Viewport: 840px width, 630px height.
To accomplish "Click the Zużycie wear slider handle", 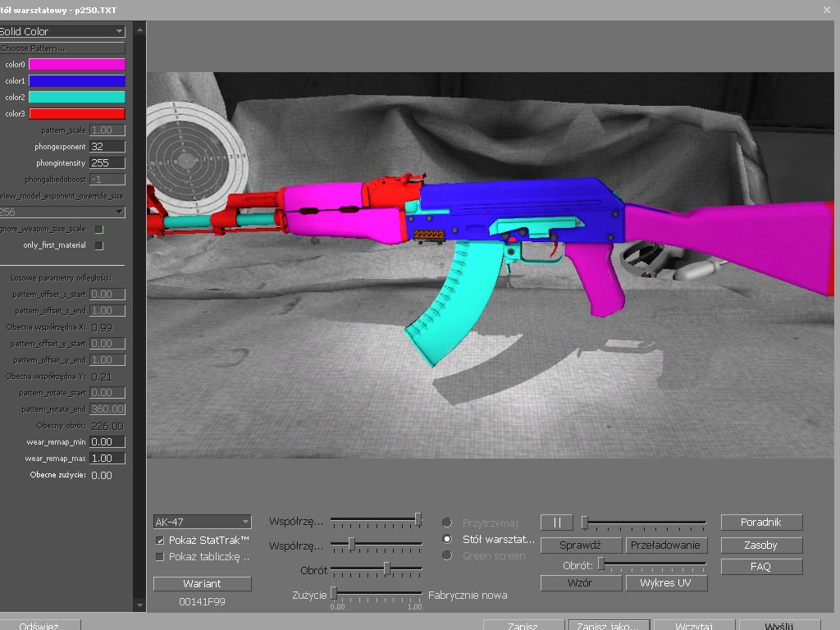I will (x=334, y=593).
